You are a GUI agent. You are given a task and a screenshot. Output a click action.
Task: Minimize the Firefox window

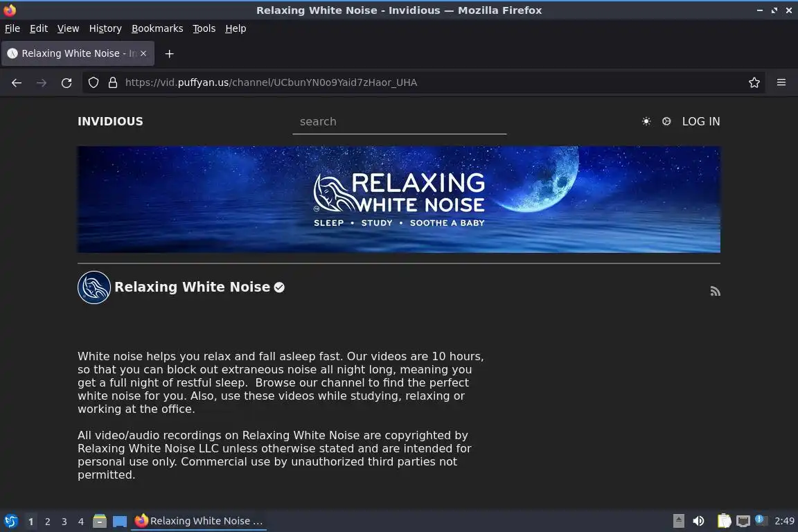[760, 10]
